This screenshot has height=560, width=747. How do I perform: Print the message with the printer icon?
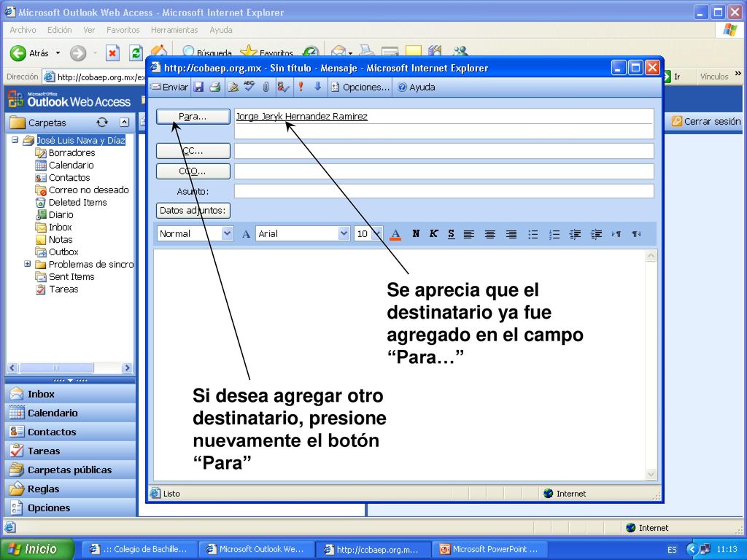pos(215,87)
